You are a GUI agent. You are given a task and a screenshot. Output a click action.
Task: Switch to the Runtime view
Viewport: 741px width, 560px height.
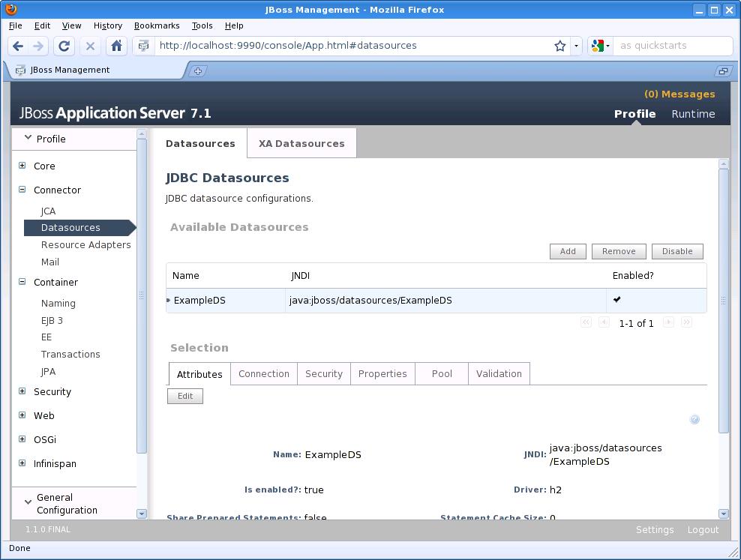693,114
